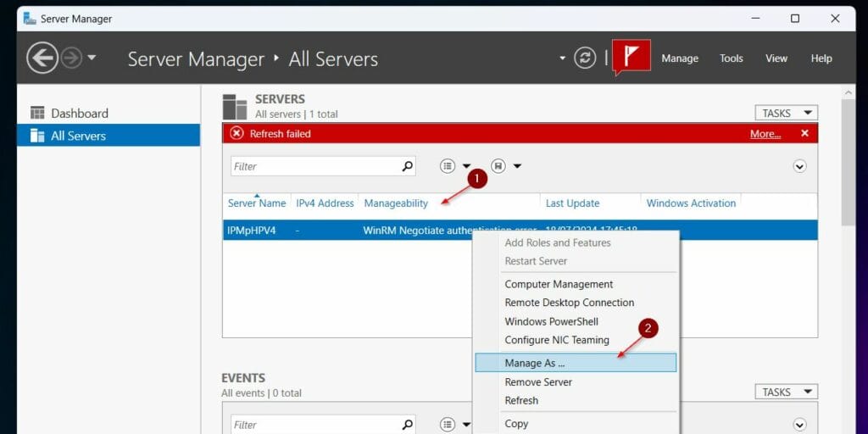Sort by Last Update column
Screen dimensions: 868x434
click(572, 203)
